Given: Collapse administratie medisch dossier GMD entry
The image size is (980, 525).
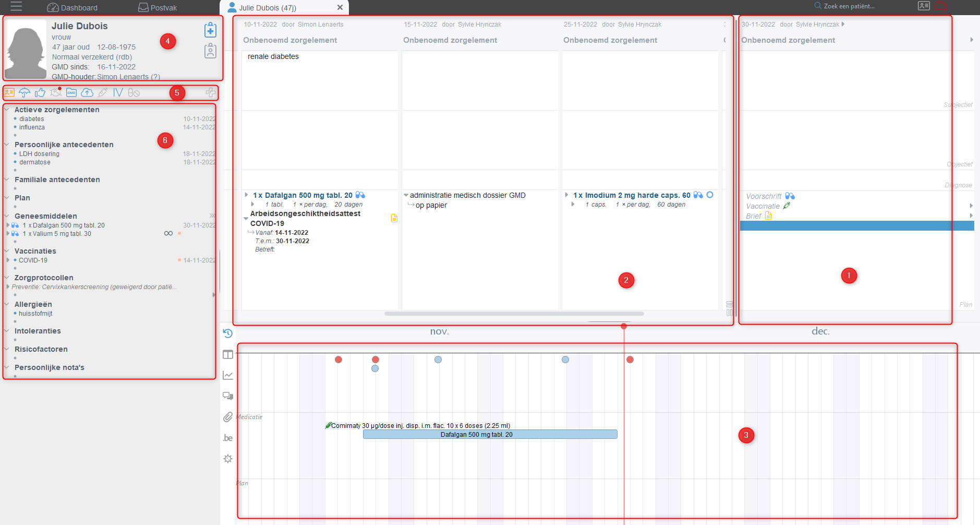Looking at the screenshot, I should (x=406, y=195).
